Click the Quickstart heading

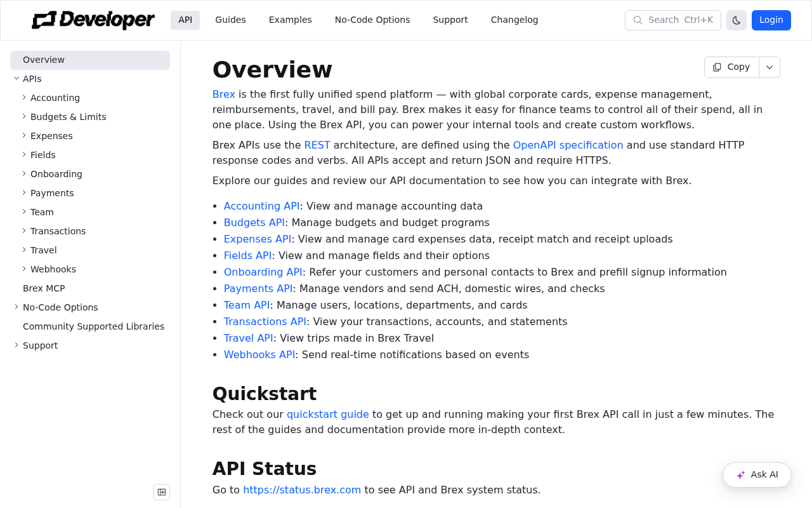(x=265, y=394)
